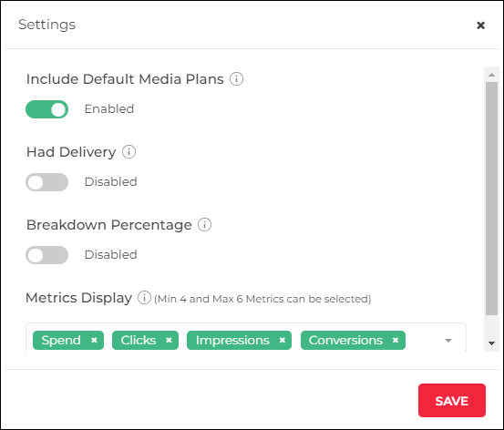
Task: Close the Settings dialog
Action: point(480,26)
